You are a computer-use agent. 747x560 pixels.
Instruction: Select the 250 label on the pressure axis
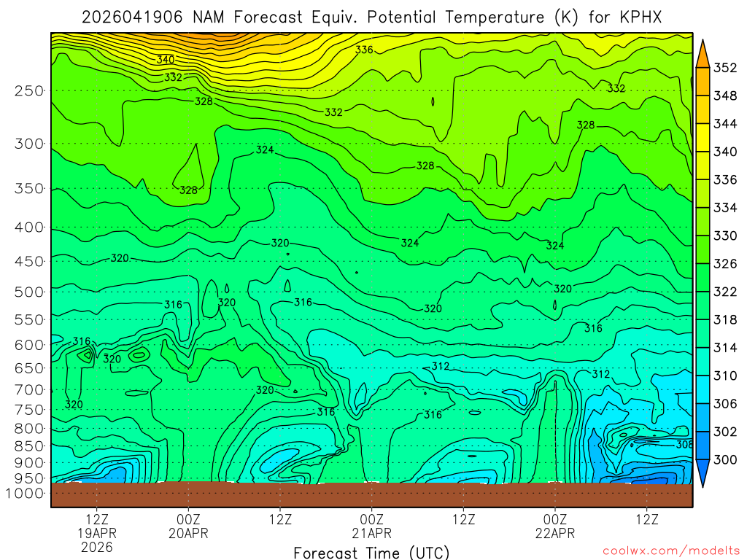click(28, 90)
